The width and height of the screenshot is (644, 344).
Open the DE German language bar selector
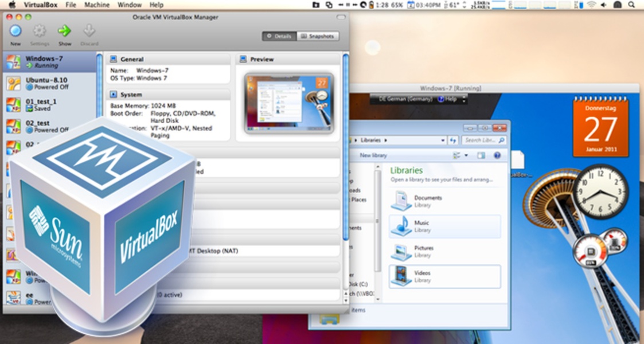pyautogui.click(x=400, y=99)
